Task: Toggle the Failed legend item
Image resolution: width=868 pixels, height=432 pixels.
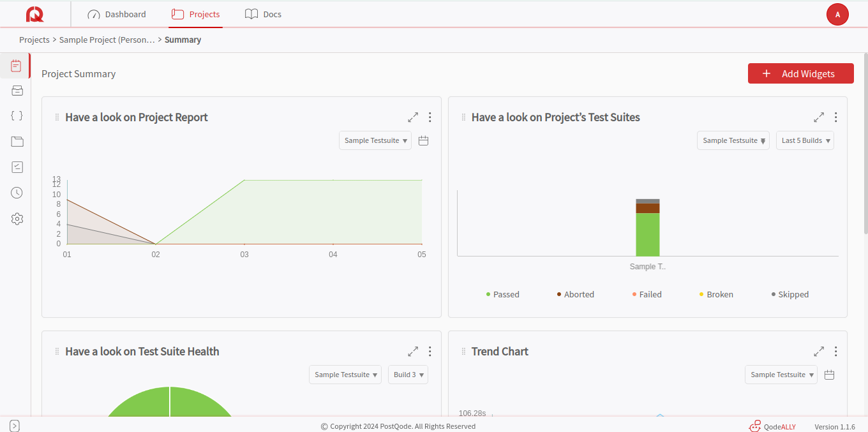Action: pyautogui.click(x=647, y=294)
